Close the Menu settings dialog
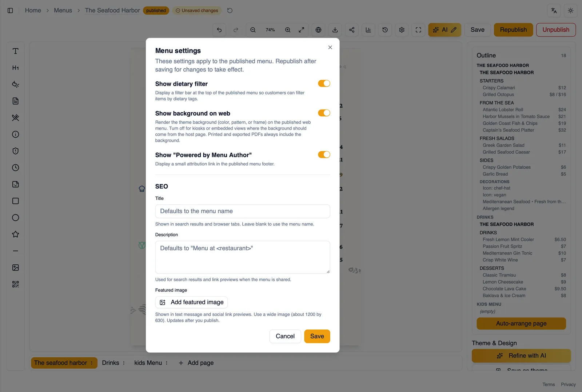This screenshot has width=582, height=392. 330,47
